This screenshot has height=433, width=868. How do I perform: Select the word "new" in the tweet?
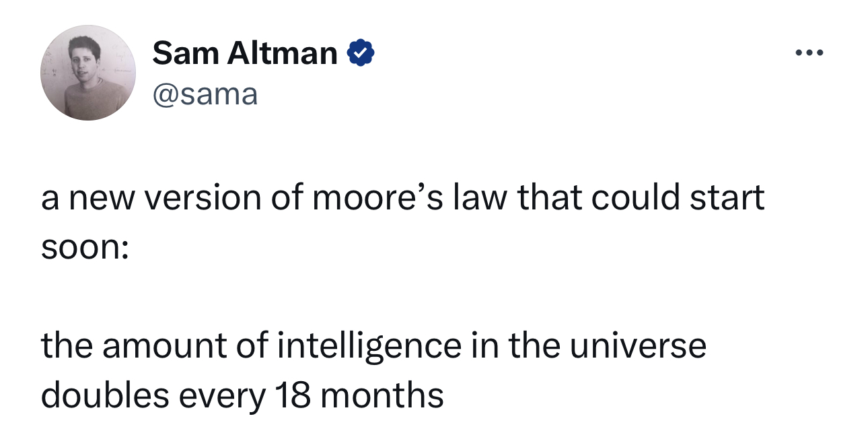107,198
